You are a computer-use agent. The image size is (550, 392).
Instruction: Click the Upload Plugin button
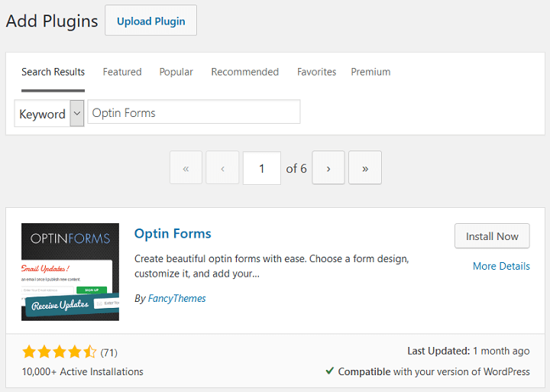point(150,21)
